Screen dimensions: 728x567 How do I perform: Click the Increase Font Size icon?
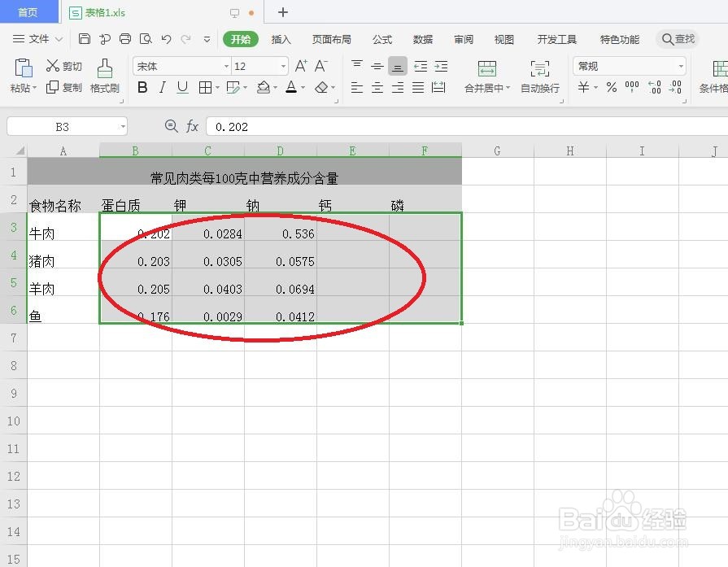point(299,65)
